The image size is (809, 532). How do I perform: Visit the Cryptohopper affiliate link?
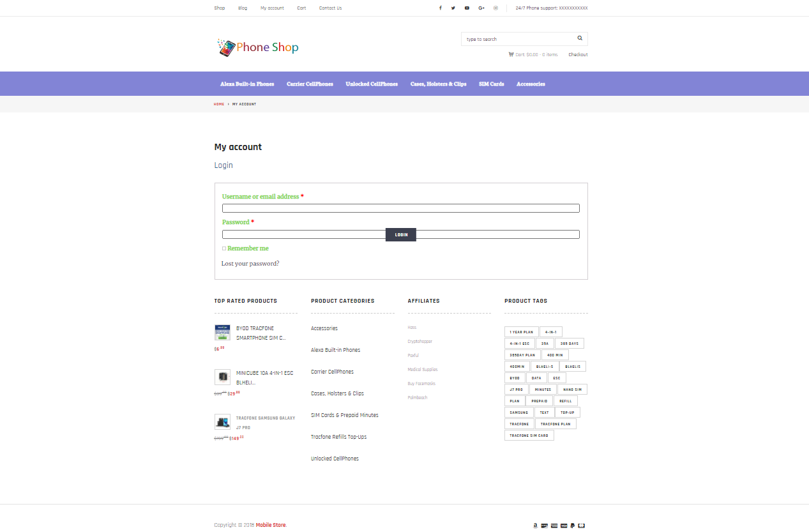420,342
